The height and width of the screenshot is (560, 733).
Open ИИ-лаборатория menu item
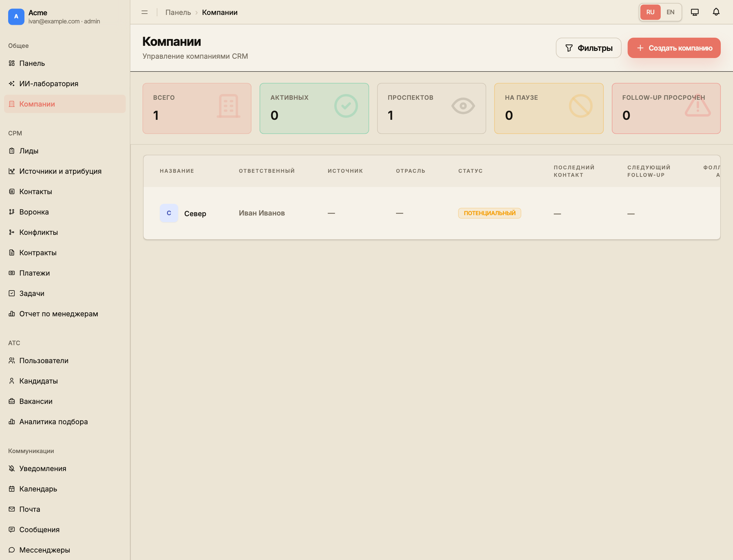[x=65, y=83]
